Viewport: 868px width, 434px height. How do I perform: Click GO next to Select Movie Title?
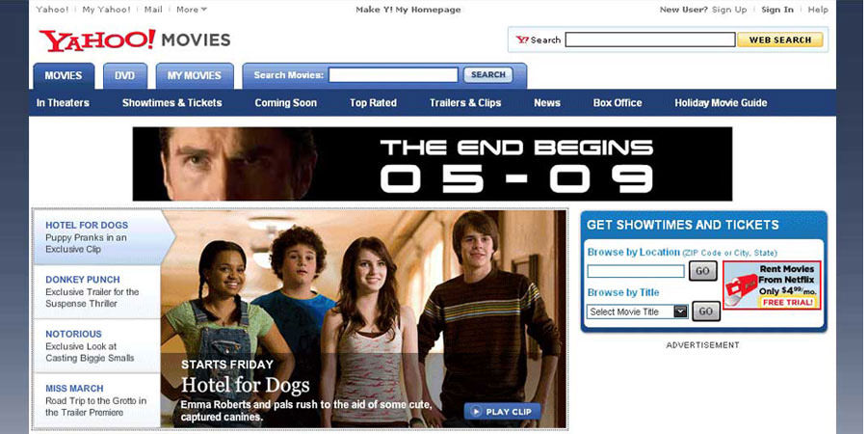706,312
